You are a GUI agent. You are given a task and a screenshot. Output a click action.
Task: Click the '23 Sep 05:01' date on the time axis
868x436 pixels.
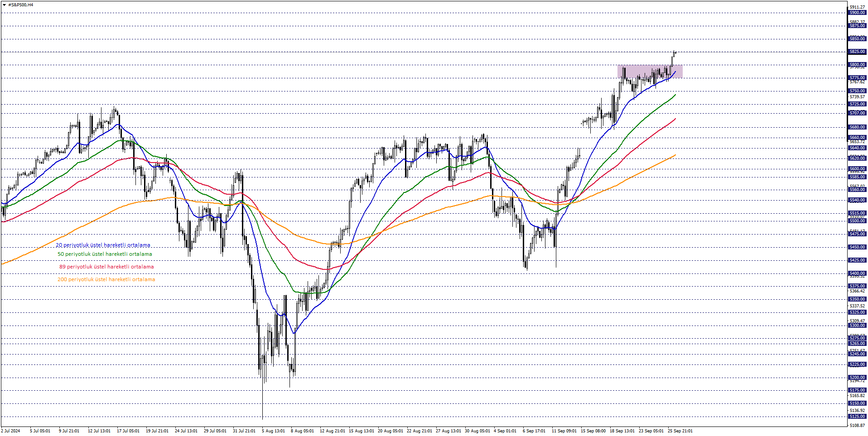click(651, 431)
